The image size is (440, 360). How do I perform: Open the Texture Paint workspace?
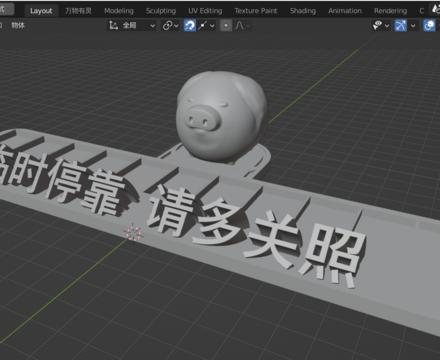point(256,11)
